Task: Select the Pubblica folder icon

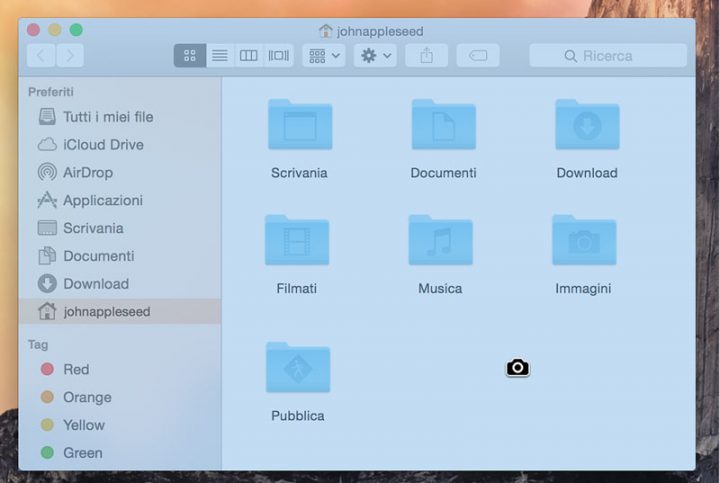Action: (x=298, y=367)
